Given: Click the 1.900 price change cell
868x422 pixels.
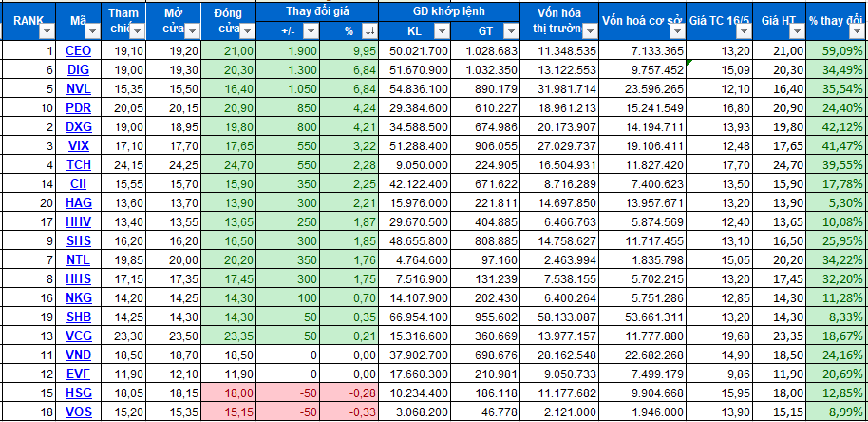Looking at the screenshot, I should [289, 51].
